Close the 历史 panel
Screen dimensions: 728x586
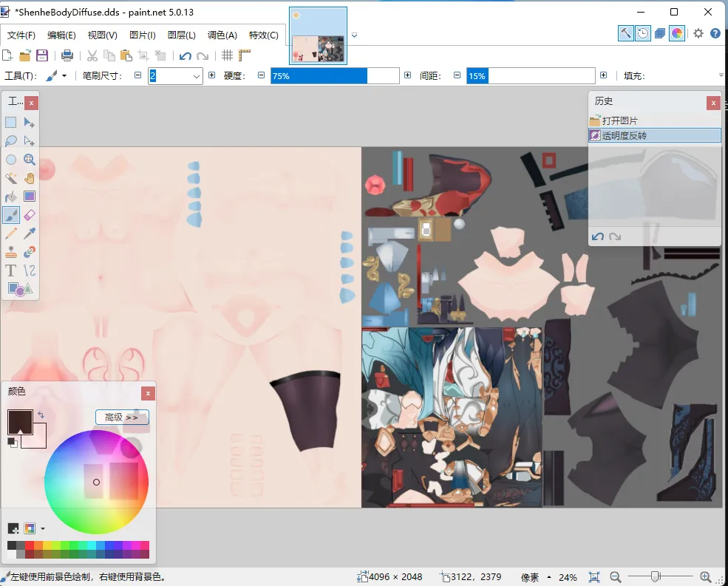coord(714,103)
